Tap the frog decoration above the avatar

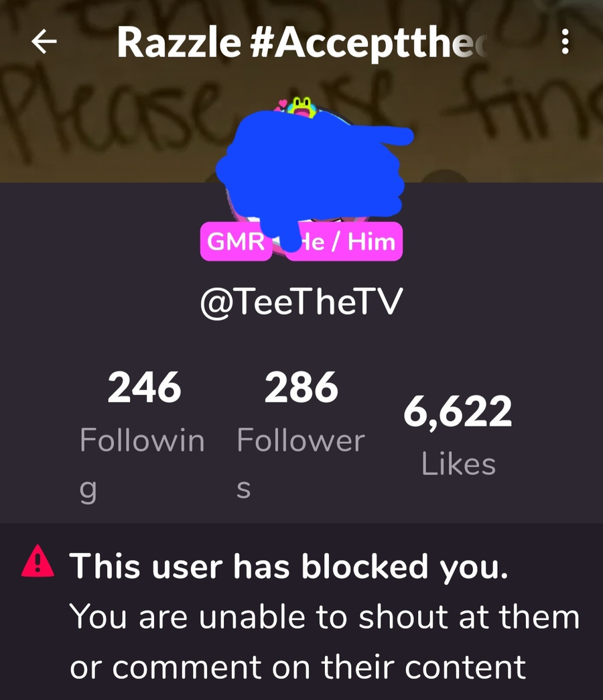(x=302, y=107)
